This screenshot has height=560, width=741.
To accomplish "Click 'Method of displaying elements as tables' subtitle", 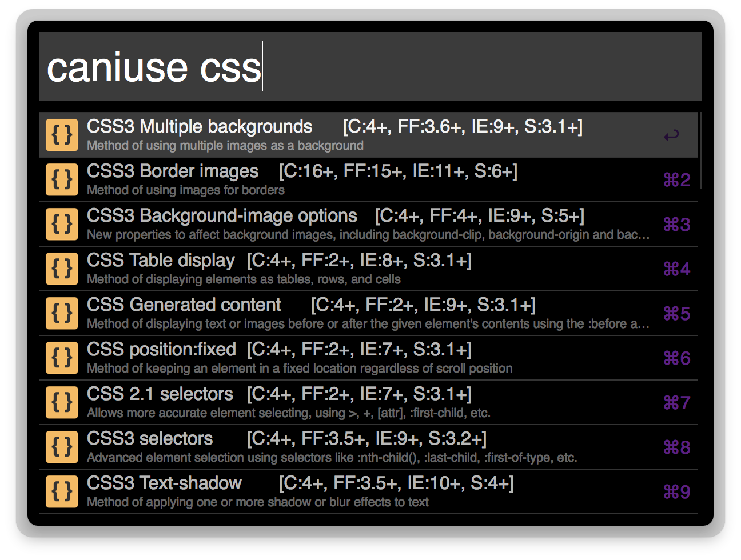I will (x=244, y=279).
